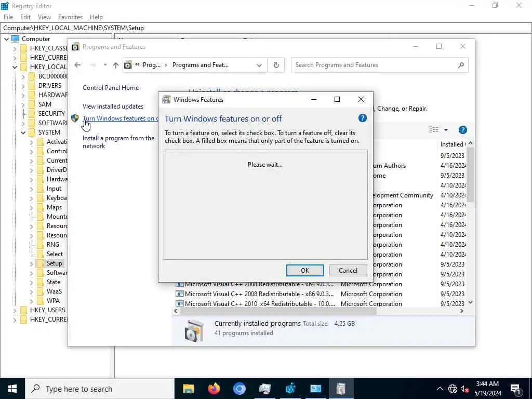Open the File menu in Registry Editor
532x399 pixels.
(x=8, y=17)
